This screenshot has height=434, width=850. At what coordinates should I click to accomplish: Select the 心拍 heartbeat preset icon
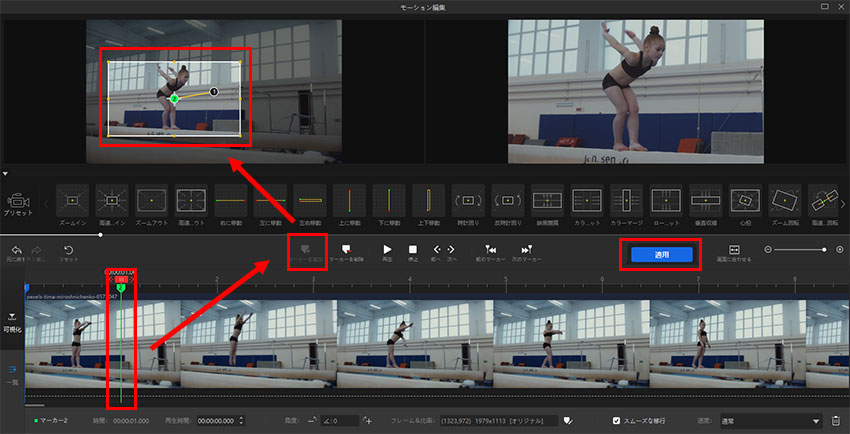[745, 200]
